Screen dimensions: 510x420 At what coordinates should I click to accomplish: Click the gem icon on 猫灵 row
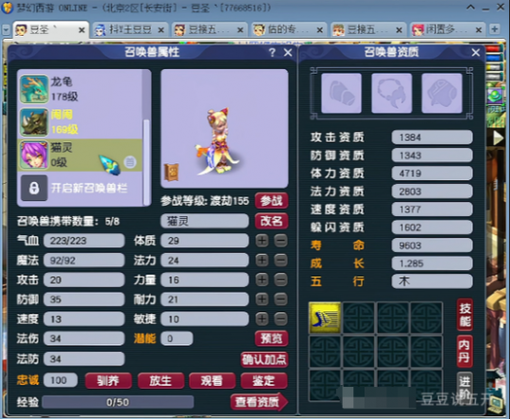pos(110,163)
